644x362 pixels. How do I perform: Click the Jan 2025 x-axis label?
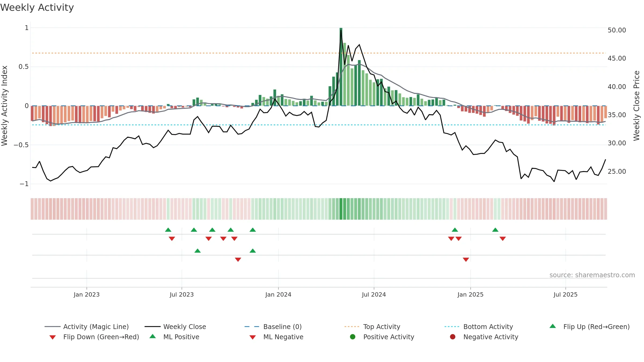(x=470, y=294)
